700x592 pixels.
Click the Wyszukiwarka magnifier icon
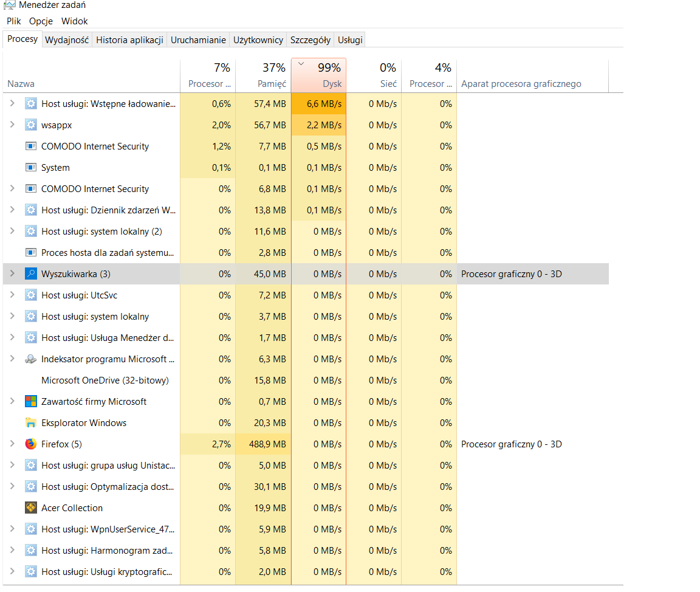pos(31,274)
